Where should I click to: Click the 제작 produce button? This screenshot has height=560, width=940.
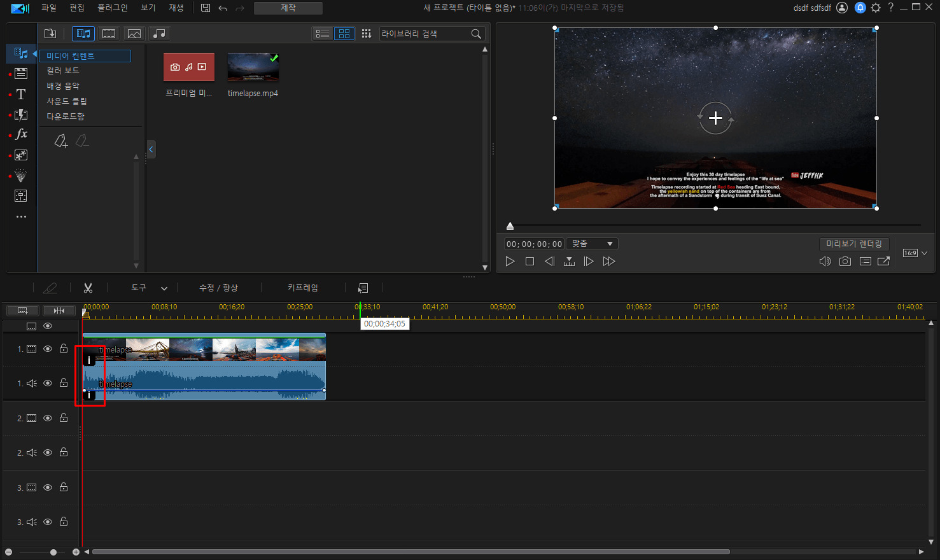click(x=288, y=8)
